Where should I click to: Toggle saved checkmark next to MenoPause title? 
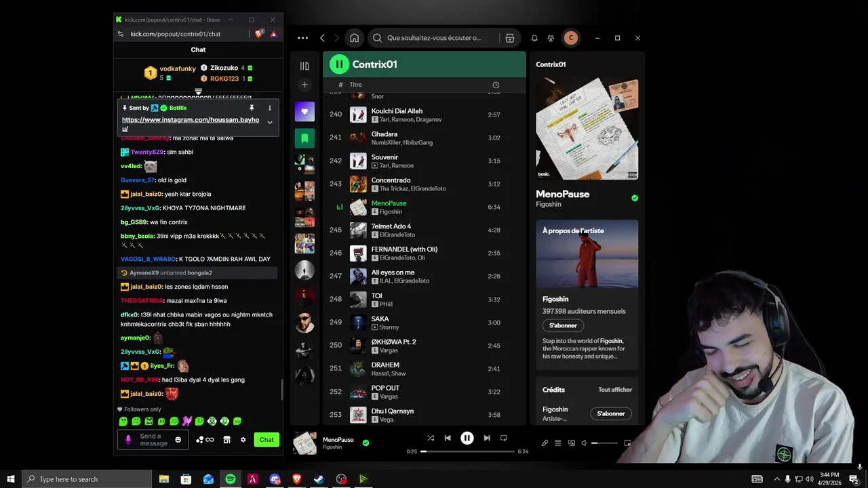point(635,198)
